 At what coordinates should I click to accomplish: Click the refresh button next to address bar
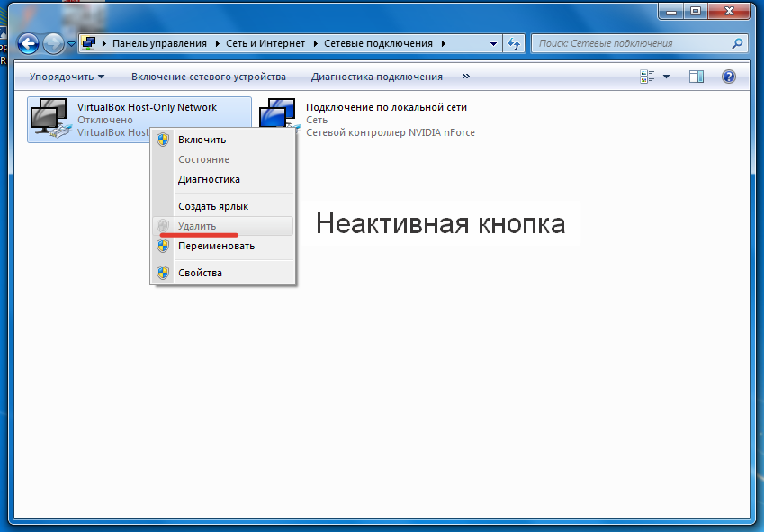(515, 43)
